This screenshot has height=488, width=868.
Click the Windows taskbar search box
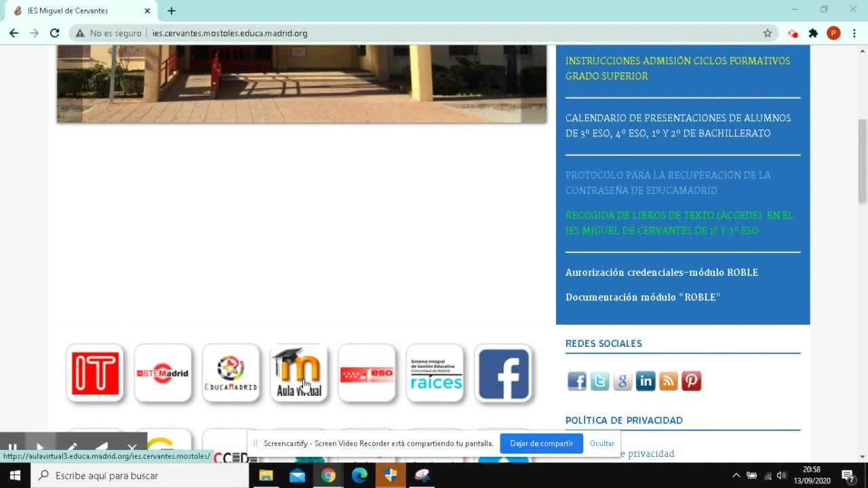point(140,475)
